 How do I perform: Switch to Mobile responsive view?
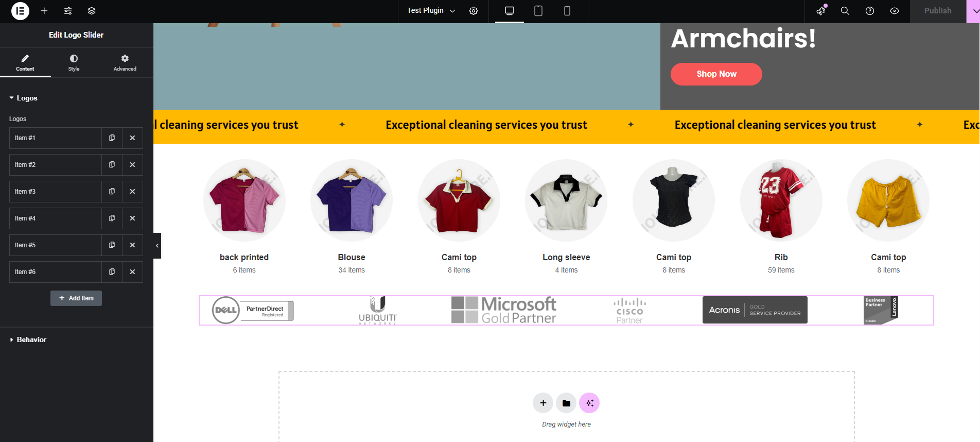(x=567, y=11)
